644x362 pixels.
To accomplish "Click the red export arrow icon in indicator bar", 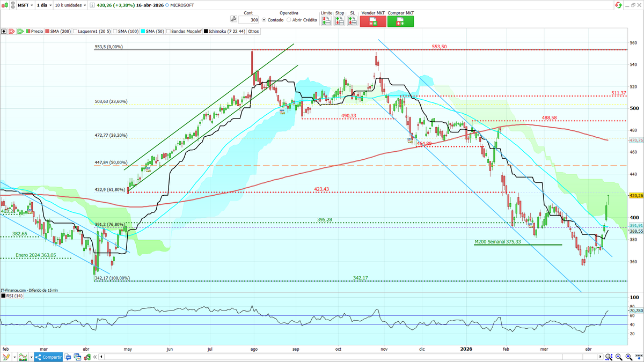I will (x=12, y=31).
